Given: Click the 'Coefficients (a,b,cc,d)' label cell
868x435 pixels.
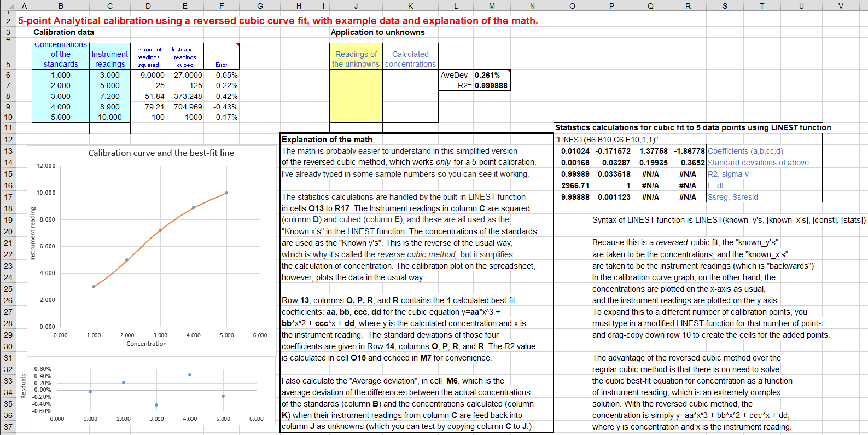Looking at the screenshot, I should click(x=745, y=151).
